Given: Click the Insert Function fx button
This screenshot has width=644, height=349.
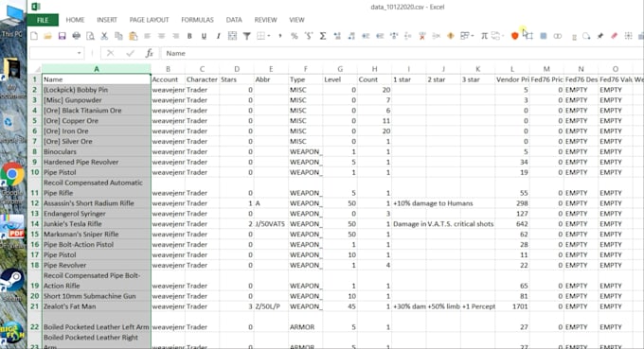Looking at the screenshot, I should (149, 53).
